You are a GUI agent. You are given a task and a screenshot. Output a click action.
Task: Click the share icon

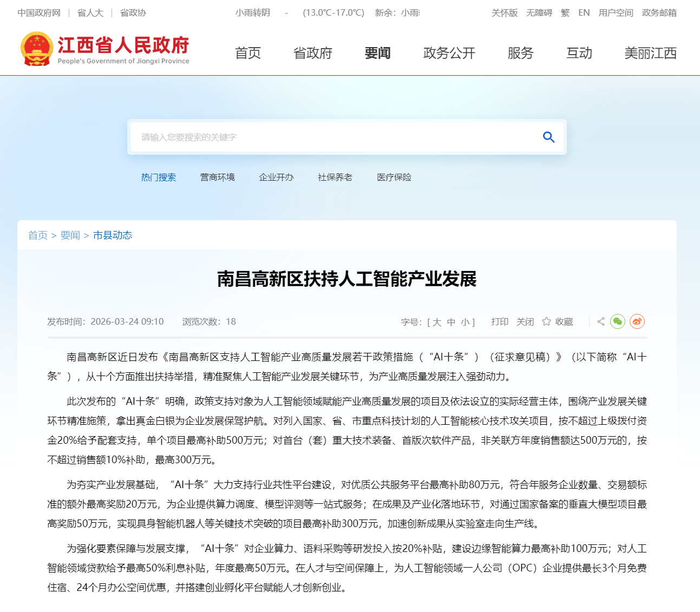pos(600,321)
